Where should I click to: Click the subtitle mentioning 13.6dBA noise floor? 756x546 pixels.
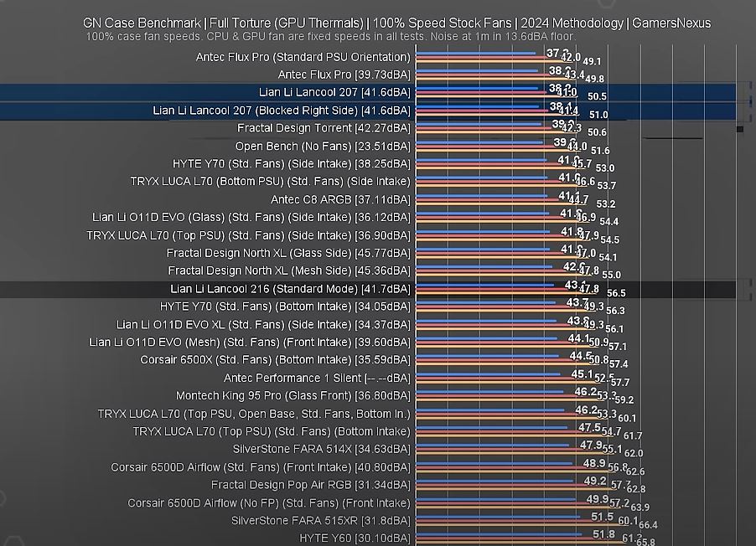click(x=331, y=37)
